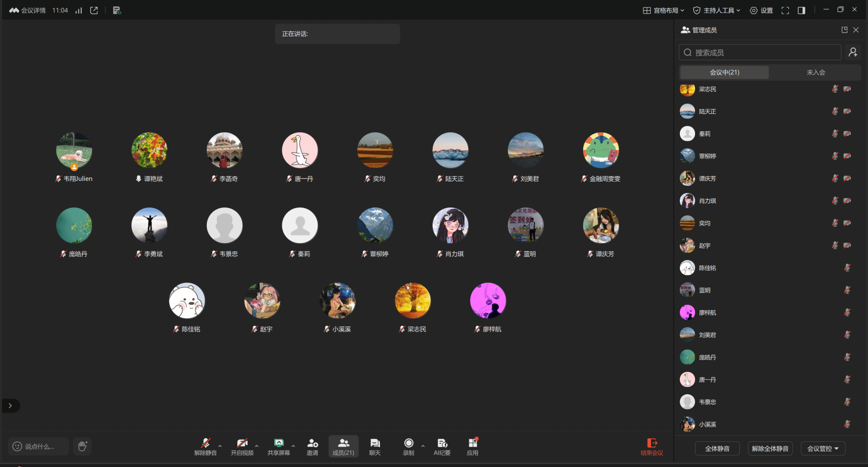The height and width of the screenshot is (467, 868).
Task: Open the 主持人工具 host tools dropdown
Action: click(x=717, y=11)
